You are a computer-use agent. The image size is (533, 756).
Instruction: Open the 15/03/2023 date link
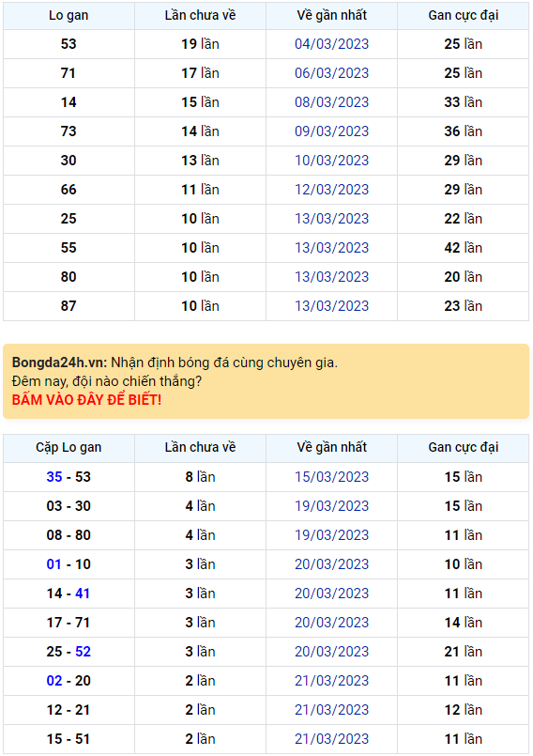pyautogui.click(x=331, y=477)
